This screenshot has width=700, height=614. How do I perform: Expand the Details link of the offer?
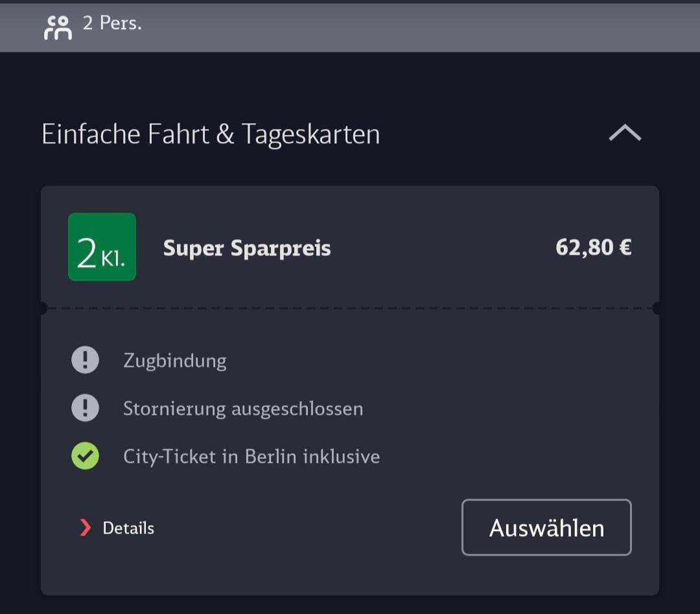point(117,528)
